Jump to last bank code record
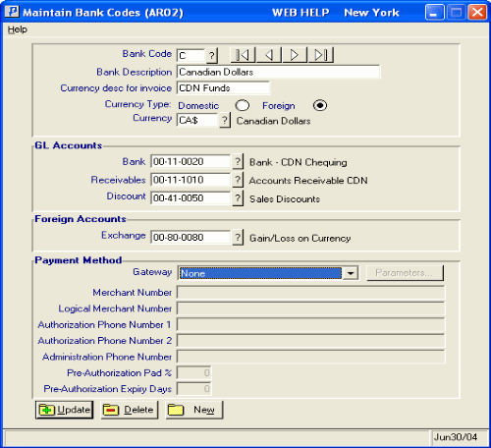Image resolution: width=491 pixels, height=448 pixels. 321,55
